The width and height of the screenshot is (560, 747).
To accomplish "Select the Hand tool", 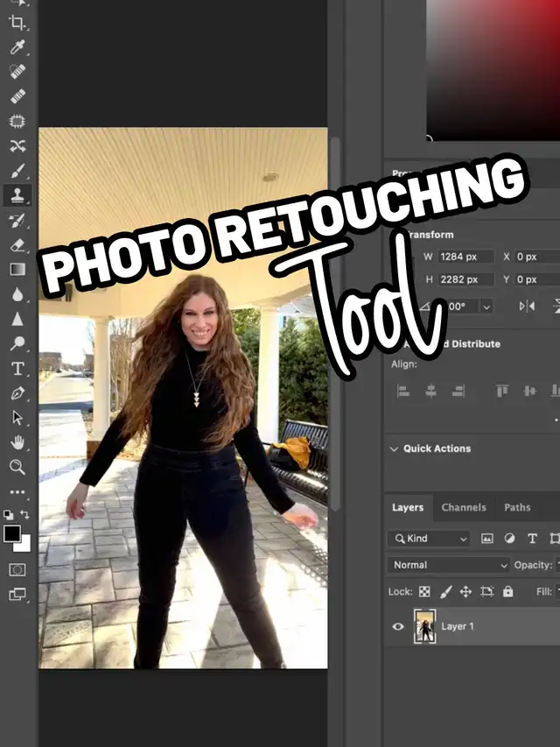I will (17, 442).
